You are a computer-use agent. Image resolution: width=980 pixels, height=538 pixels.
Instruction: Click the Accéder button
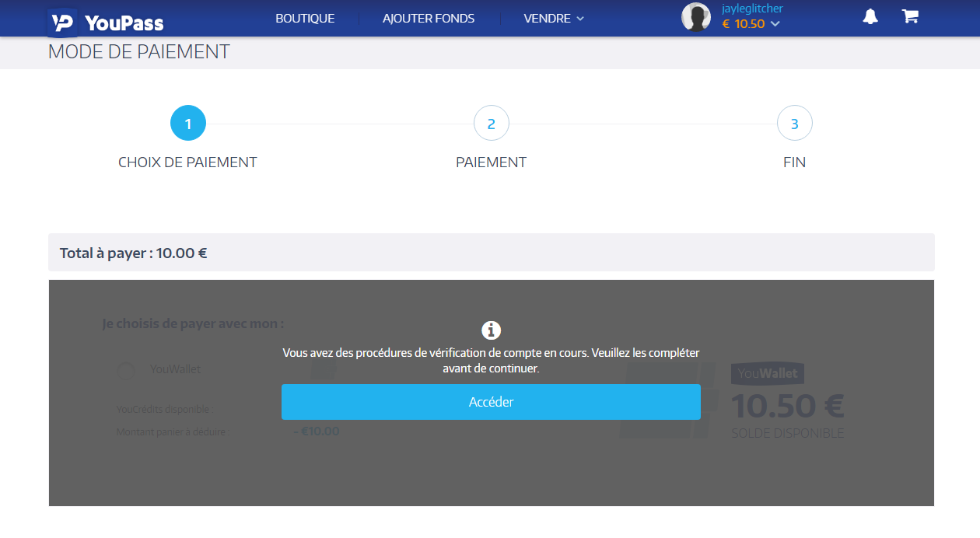click(491, 402)
